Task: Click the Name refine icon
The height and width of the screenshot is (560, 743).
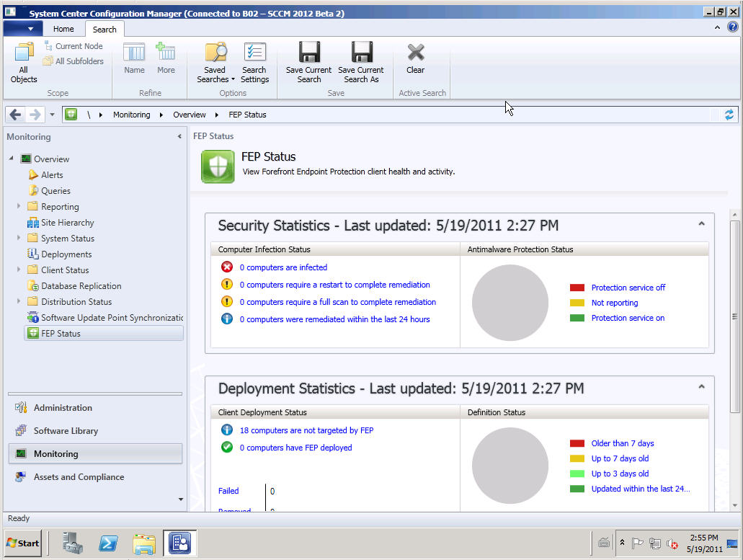Action: [x=134, y=58]
